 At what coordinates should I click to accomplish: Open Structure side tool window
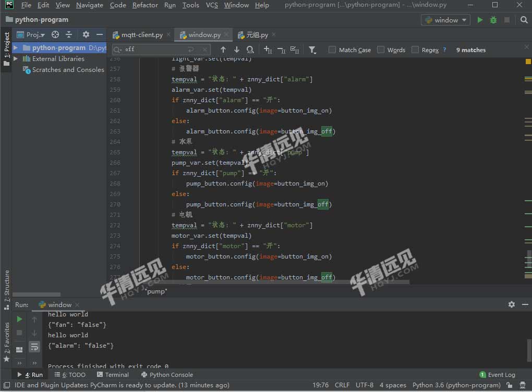coord(6,290)
